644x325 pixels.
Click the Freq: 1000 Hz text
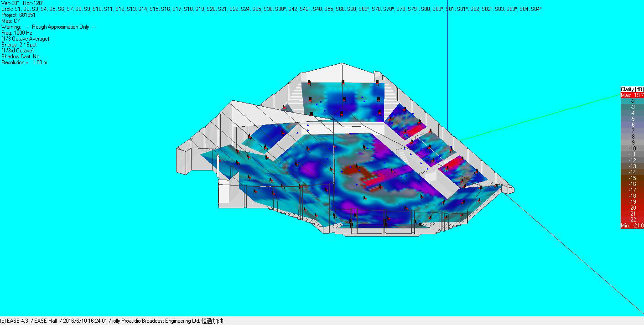tap(16, 33)
